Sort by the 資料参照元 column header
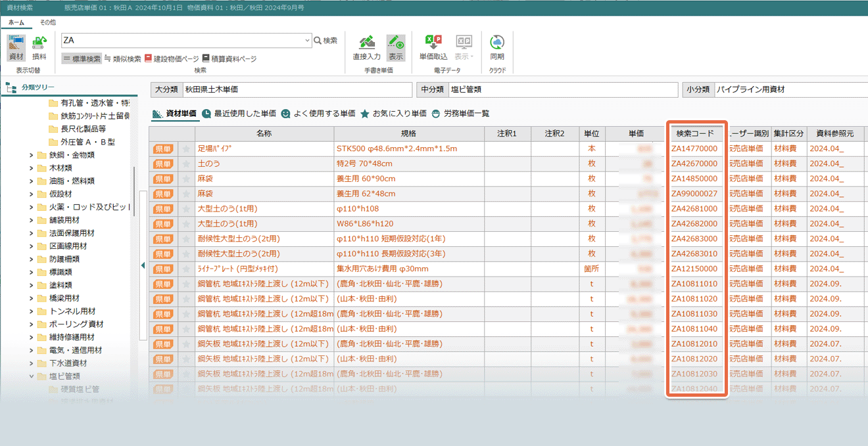Image resolution: width=868 pixels, height=446 pixels. [835, 134]
